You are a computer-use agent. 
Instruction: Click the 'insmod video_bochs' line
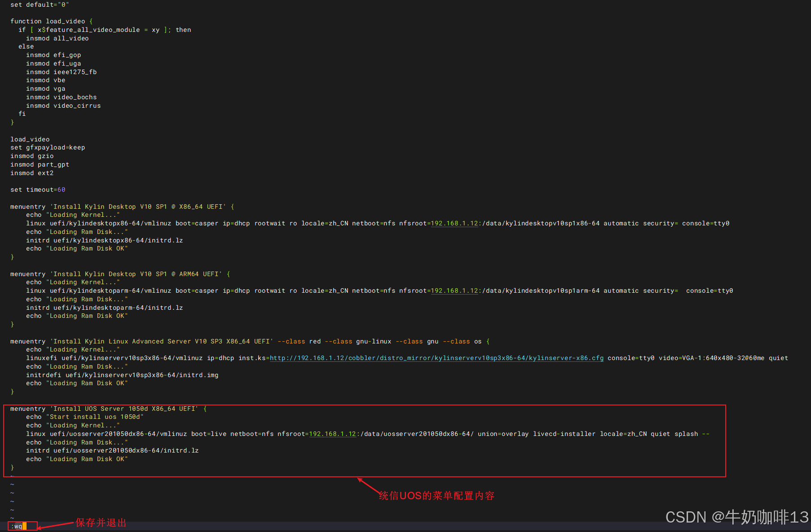(62, 97)
